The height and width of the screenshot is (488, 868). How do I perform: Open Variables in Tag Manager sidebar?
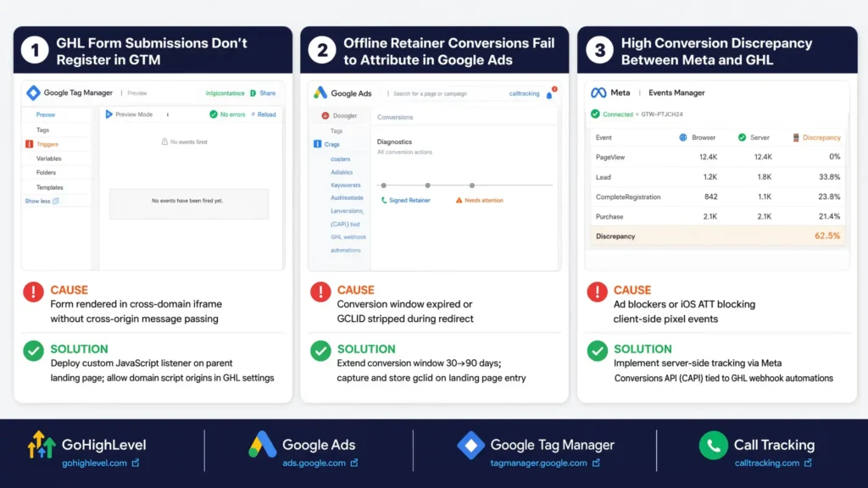[48, 158]
